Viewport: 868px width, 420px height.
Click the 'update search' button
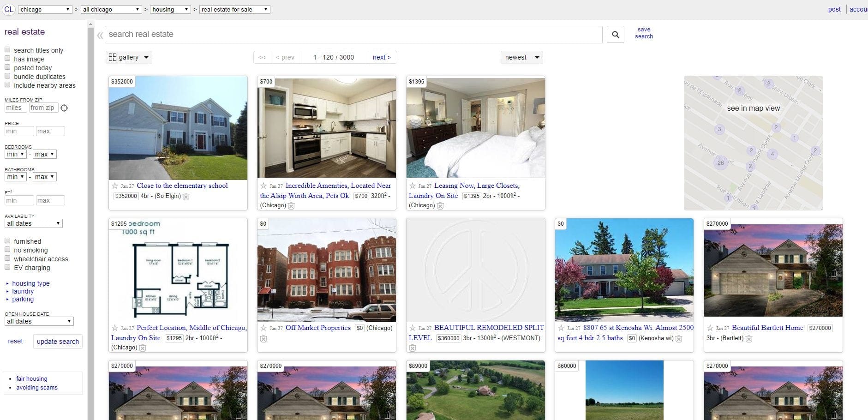(58, 342)
